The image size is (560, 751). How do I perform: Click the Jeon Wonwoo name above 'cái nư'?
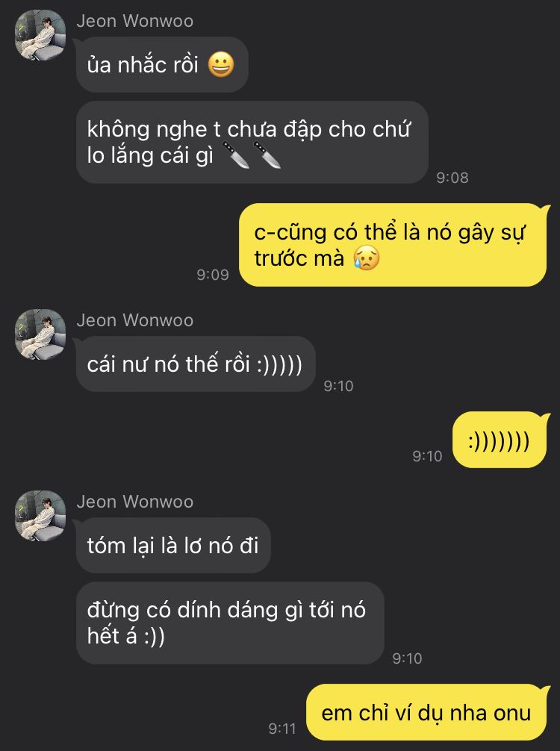tap(135, 320)
